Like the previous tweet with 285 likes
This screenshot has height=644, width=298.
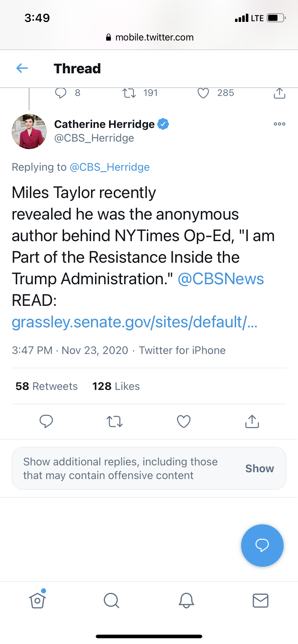(203, 93)
